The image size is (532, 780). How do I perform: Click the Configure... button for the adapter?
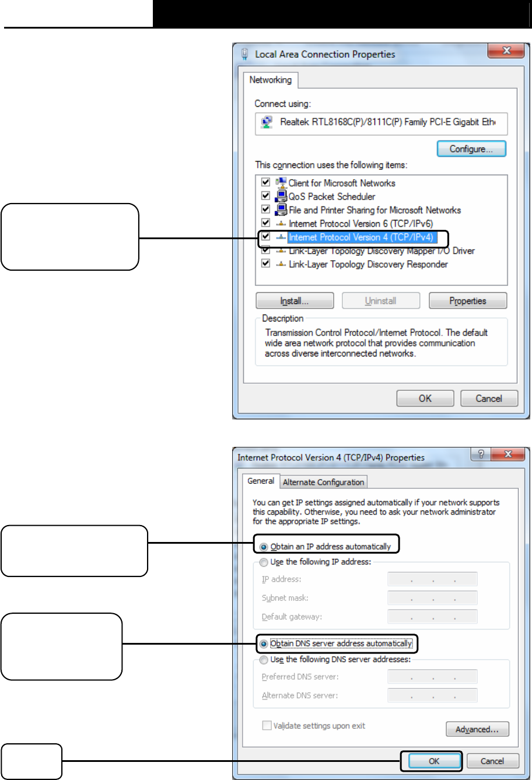pos(471,149)
